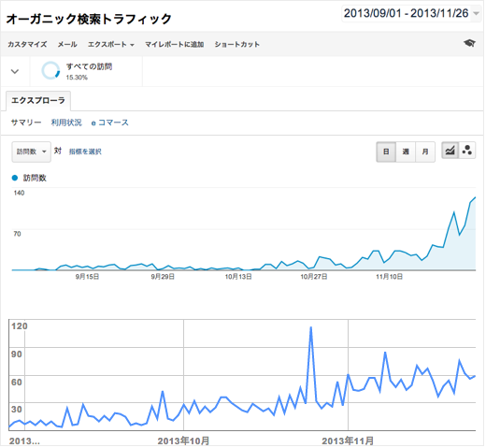This screenshot has height=448, width=486.
Task: Select the サマリー sub-tab
Action: (26, 123)
